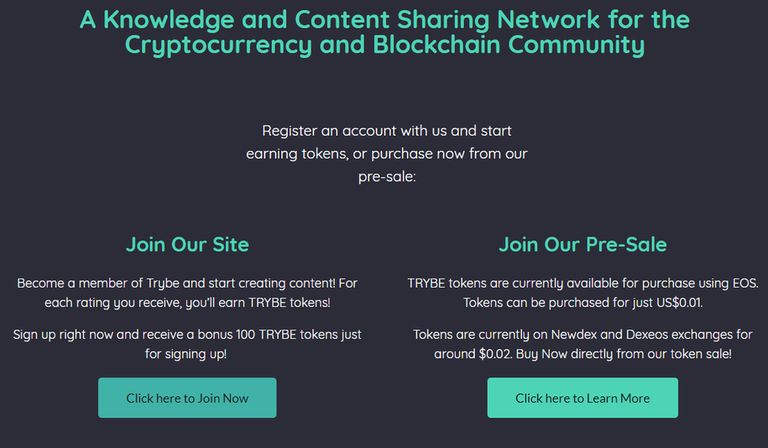Click the 'Click here to Join Now' button
The height and width of the screenshot is (448, 768).
(187, 398)
